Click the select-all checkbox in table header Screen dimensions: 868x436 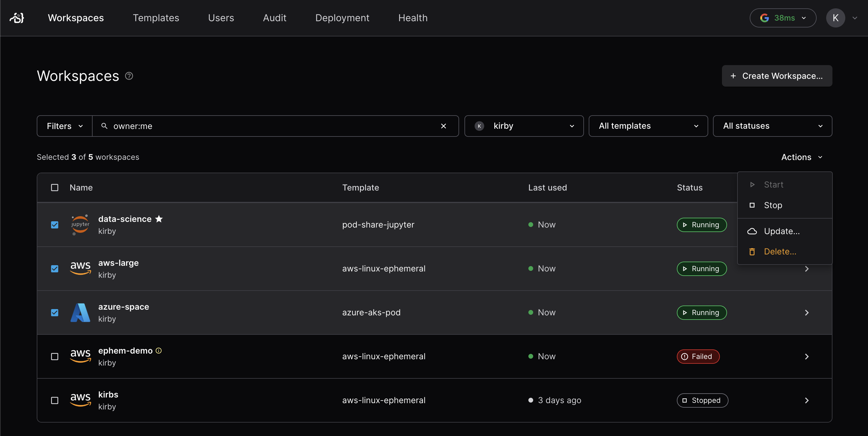coord(55,188)
